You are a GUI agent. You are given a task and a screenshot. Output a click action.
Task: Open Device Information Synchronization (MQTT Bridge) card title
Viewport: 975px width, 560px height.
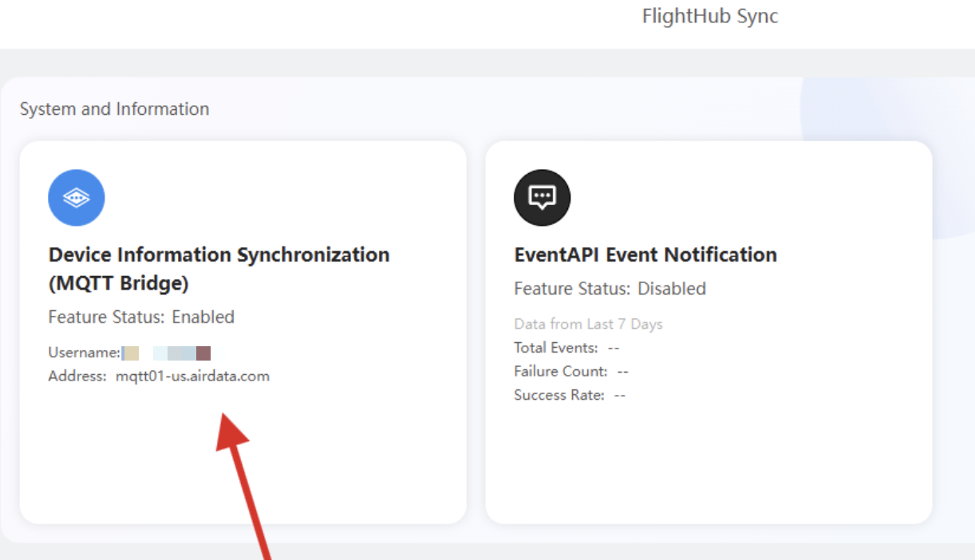pyautogui.click(x=219, y=269)
